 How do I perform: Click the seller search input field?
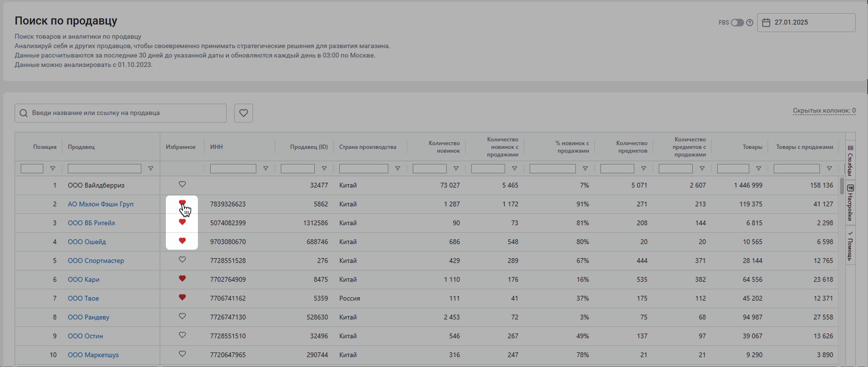pyautogui.click(x=121, y=113)
